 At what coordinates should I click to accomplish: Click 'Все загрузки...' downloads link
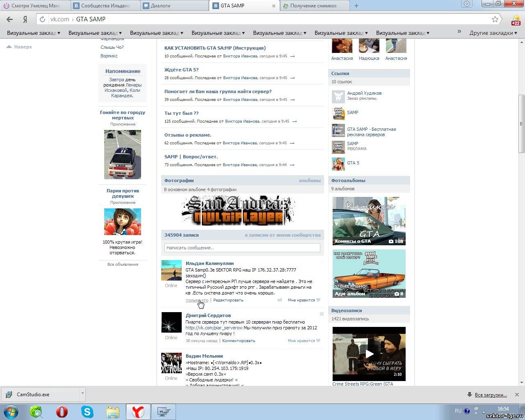pos(491,395)
